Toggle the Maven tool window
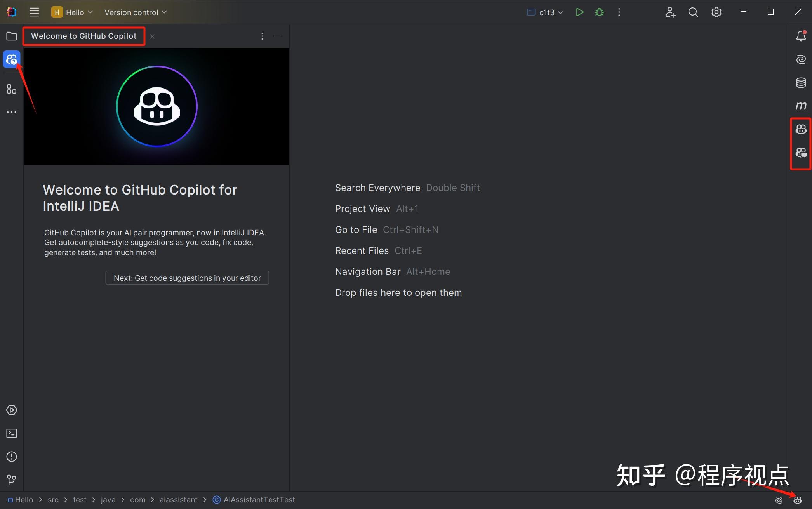 [x=801, y=105]
